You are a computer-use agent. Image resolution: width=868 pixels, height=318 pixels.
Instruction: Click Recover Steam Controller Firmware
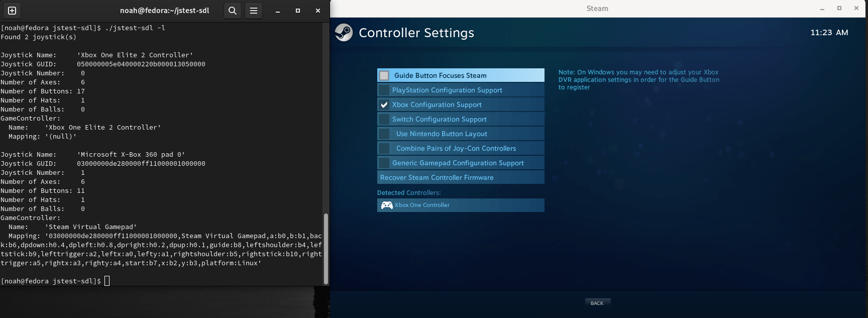pyautogui.click(x=461, y=177)
